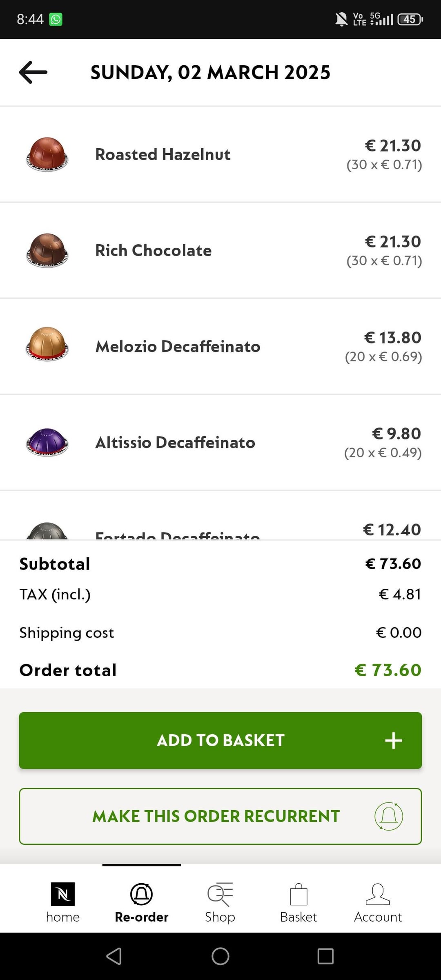Tap the Android recent apps square

(x=325, y=956)
